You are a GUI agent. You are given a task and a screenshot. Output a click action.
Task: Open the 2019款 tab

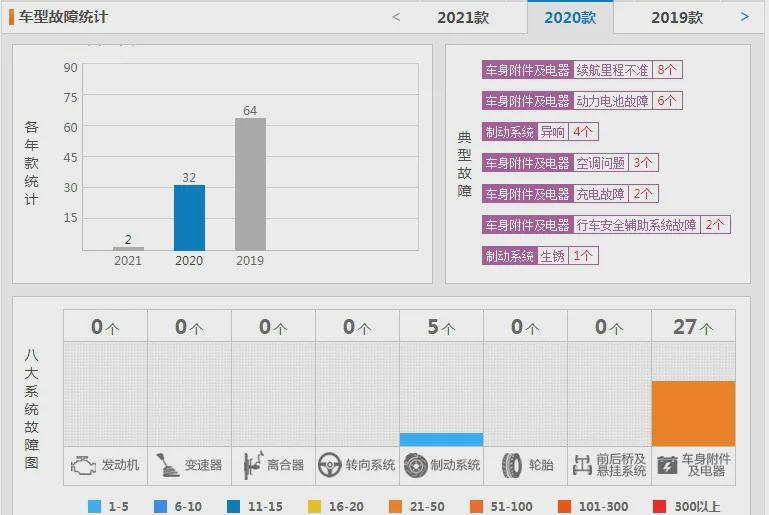pyautogui.click(x=677, y=18)
